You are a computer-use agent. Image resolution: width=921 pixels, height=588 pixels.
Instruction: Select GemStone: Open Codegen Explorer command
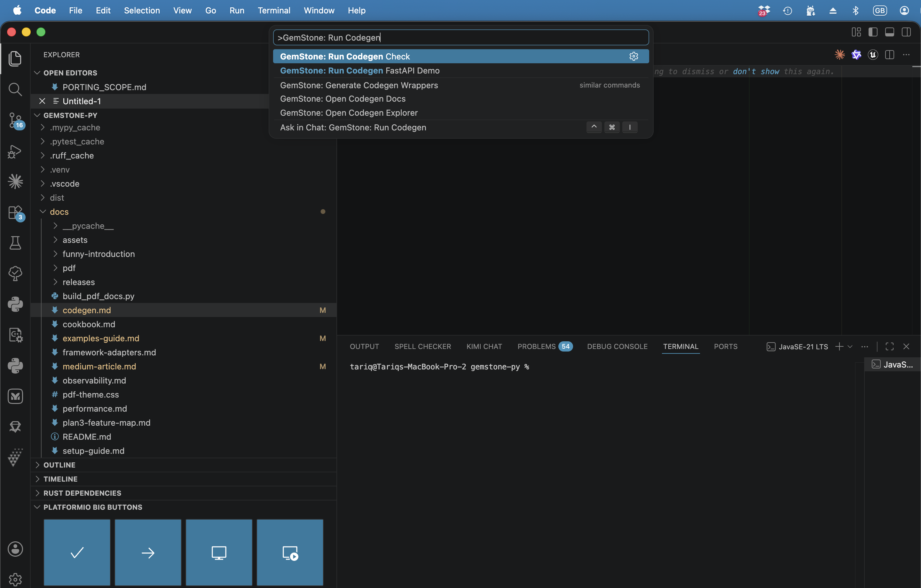(460, 113)
